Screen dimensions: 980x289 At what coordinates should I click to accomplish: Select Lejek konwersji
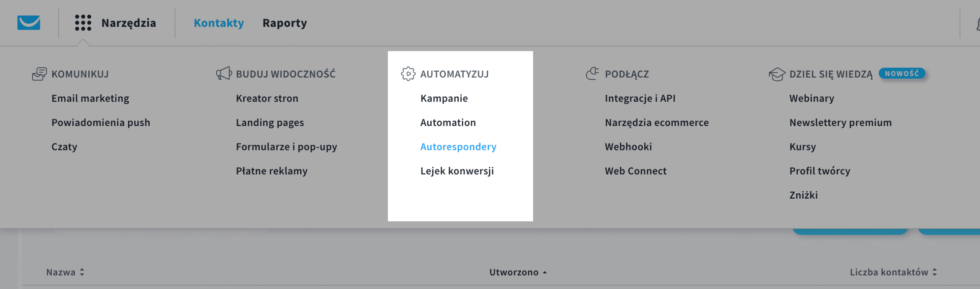point(457,171)
